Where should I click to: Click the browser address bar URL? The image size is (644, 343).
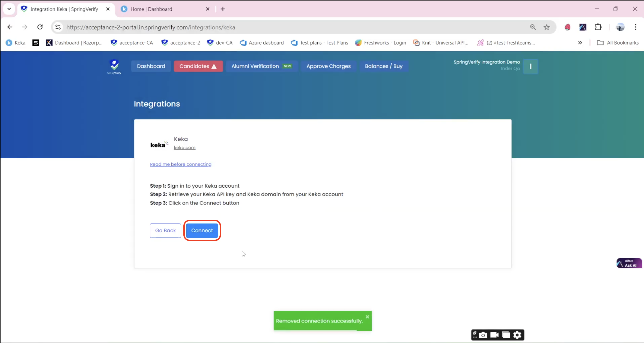[151, 27]
